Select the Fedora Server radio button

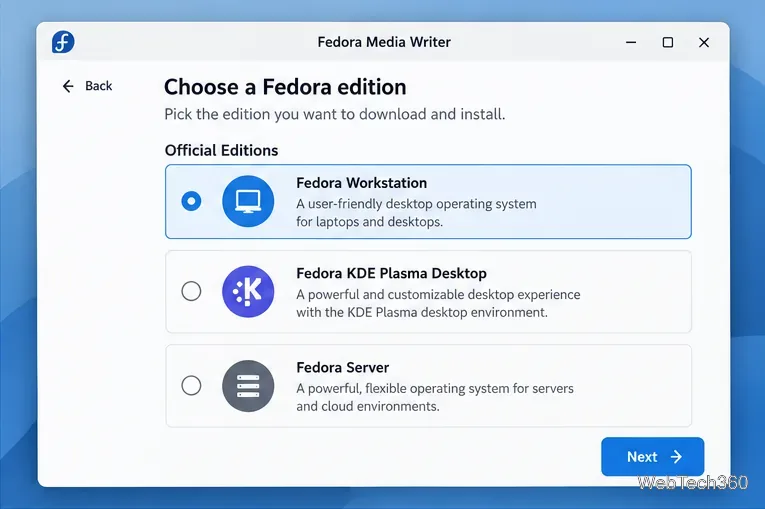click(191, 386)
